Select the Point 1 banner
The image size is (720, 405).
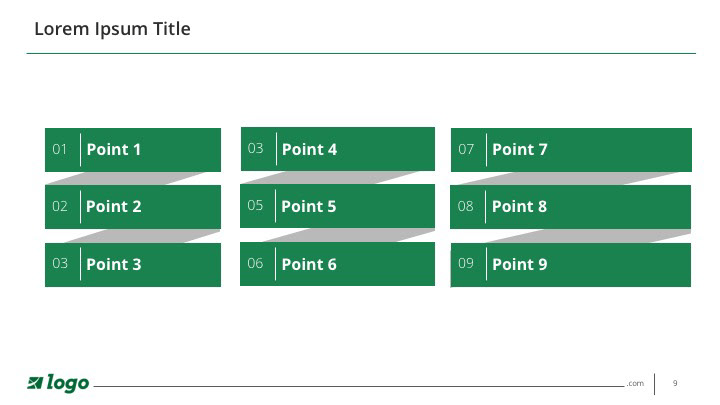133,150
